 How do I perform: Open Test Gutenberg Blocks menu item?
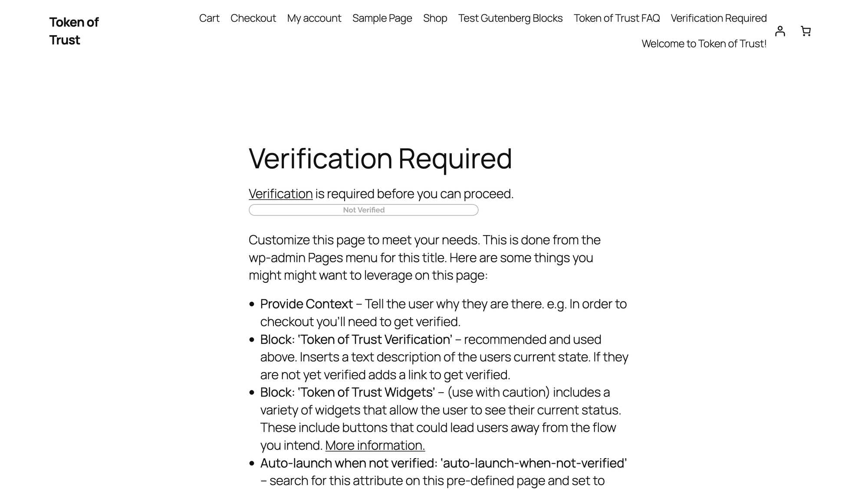(510, 18)
